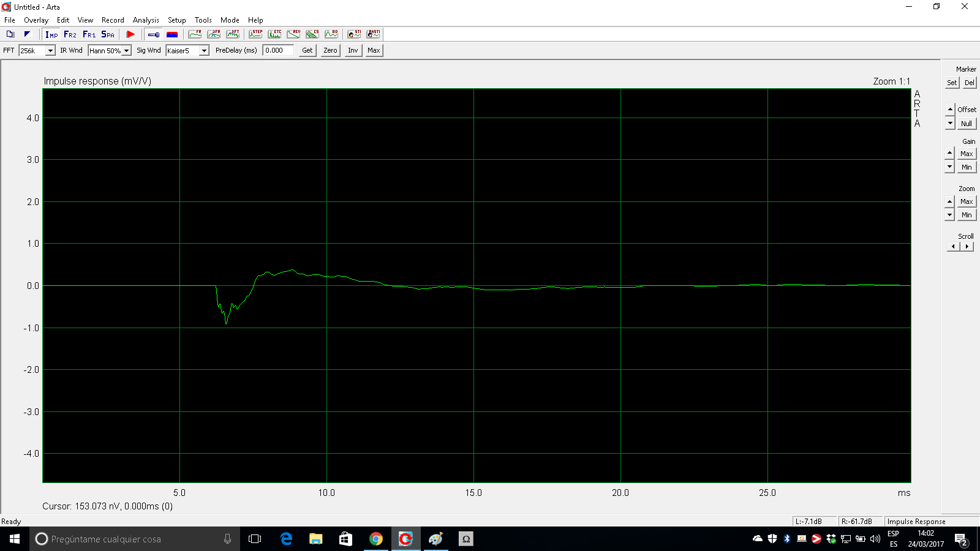Click the volume icon in system tray
Image resolution: width=980 pixels, height=551 pixels.
pyautogui.click(x=875, y=539)
